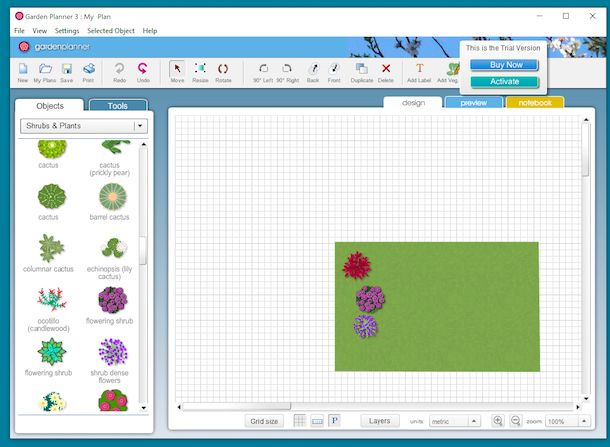The image size is (610, 447).
Task: Click the Layers button
Action: [379, 421]
